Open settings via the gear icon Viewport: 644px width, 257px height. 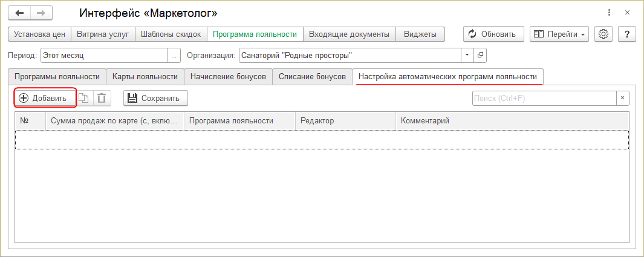click(x=603, y=34)
